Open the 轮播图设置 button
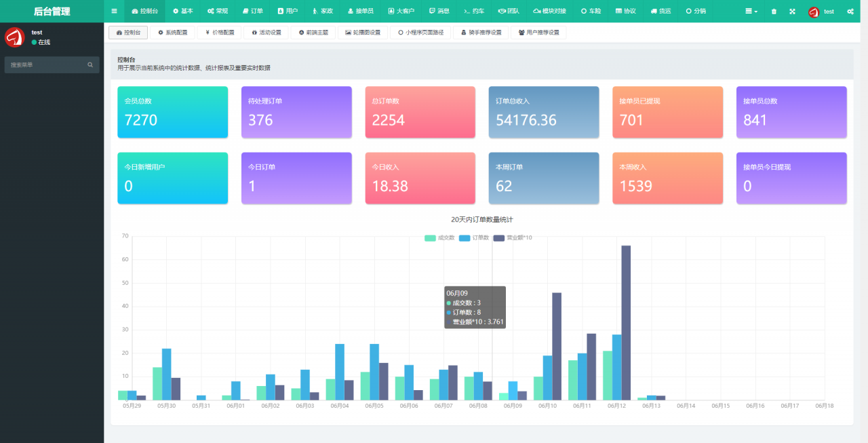The height and width of the screenshot is (443, 868). (x=363, y=33)
